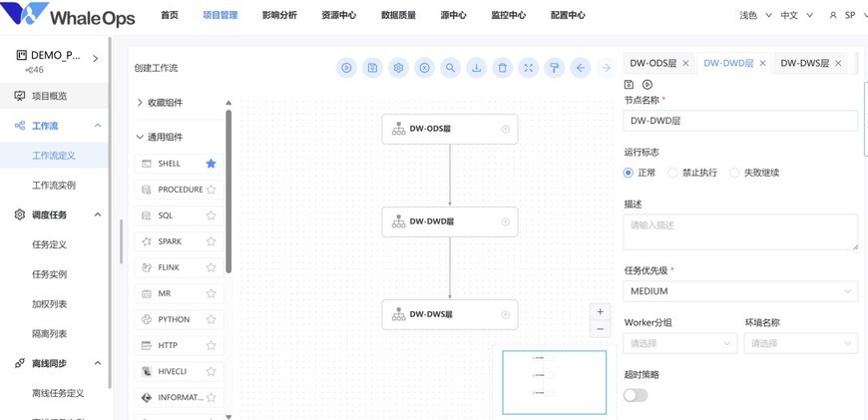This screenshot has width=868, height=420.
Task: Collapse 工作流 sidebar group
Action: pos(98,126)
